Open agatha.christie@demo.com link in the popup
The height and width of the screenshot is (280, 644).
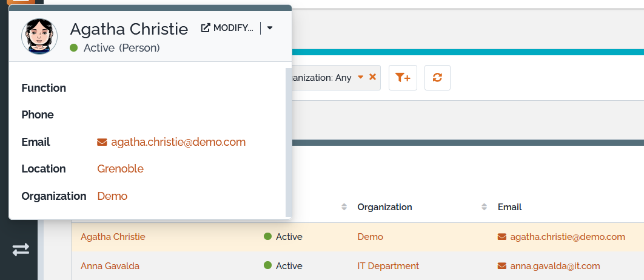tap(178, 142)
